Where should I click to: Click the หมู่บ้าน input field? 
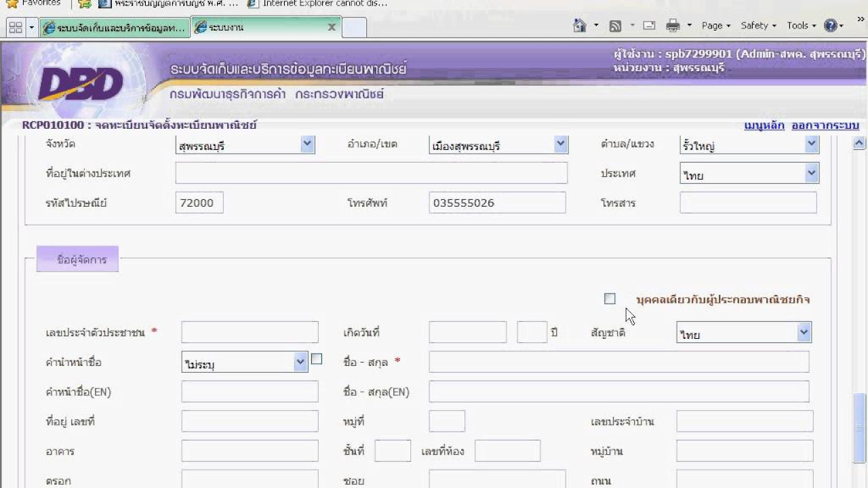point(745,451)
